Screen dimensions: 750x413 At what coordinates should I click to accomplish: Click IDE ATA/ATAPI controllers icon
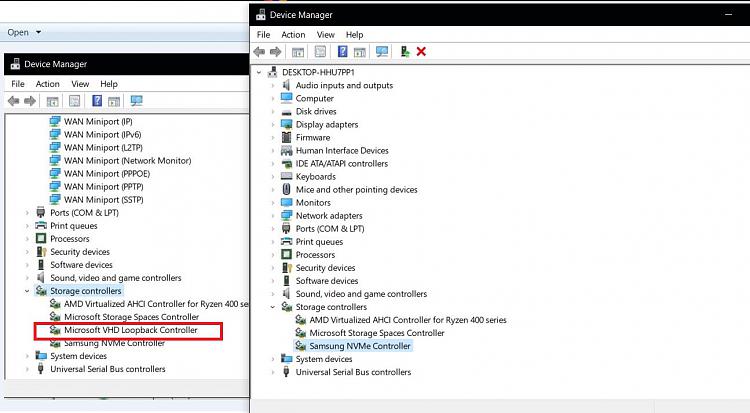[x=286, y=164]
